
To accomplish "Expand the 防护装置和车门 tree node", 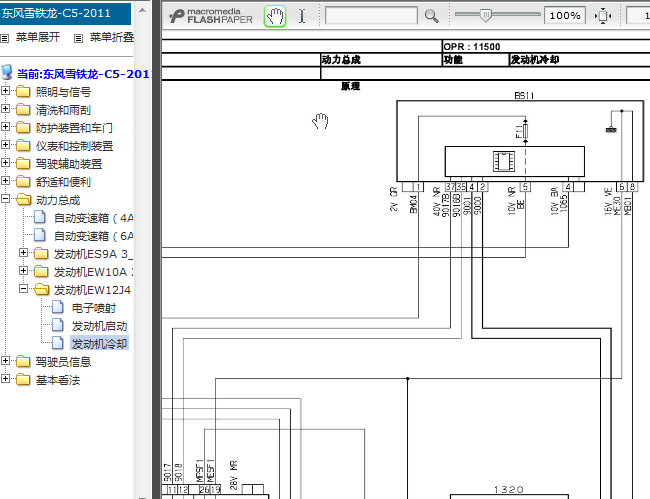I will (x=5, y=126).
